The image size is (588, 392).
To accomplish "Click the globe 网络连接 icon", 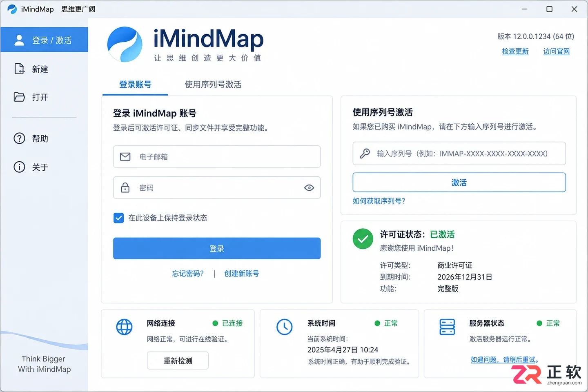I will click(125, 327).
